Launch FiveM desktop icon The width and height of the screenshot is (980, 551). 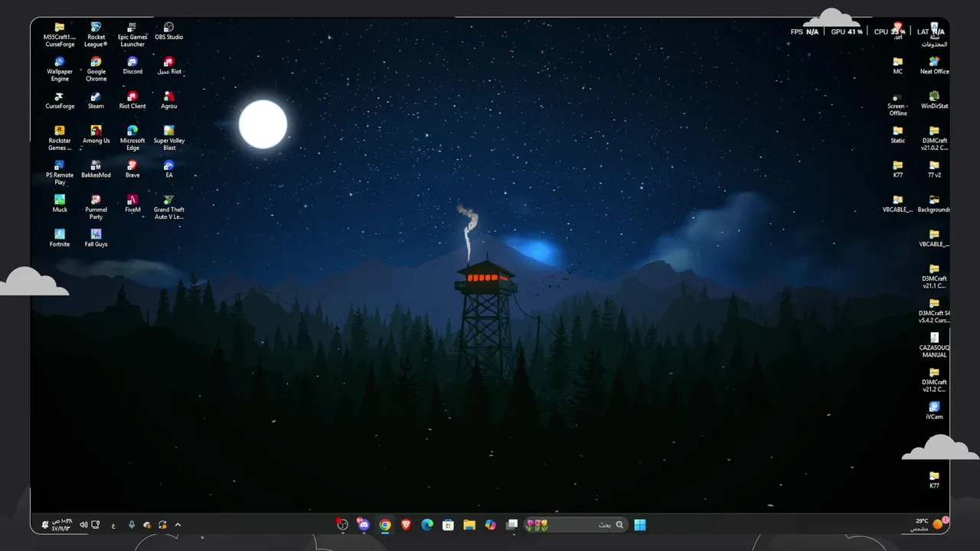(132, 204)
